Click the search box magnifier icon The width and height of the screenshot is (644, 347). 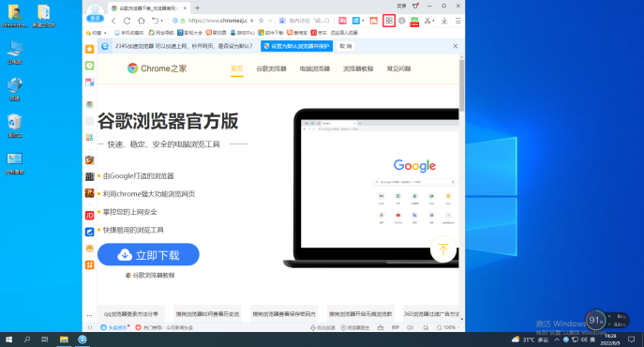click(327, 21)
